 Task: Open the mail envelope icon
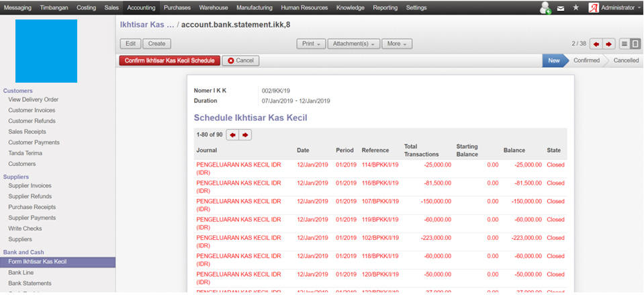tap(561, 8)
